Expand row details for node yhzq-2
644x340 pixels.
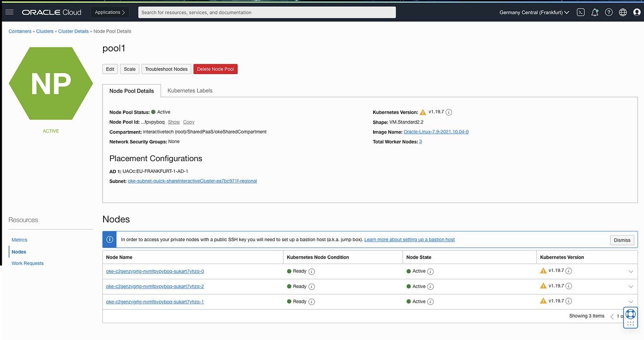point(631,287)
